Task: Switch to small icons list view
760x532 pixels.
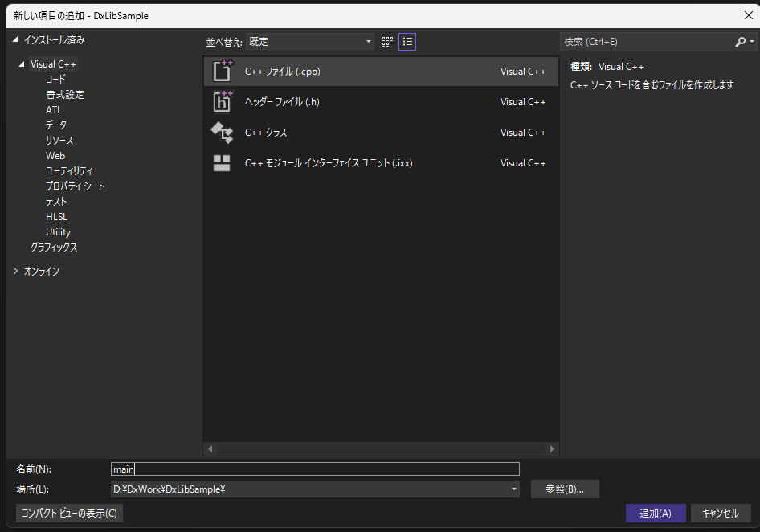Action: coord(407,42)
